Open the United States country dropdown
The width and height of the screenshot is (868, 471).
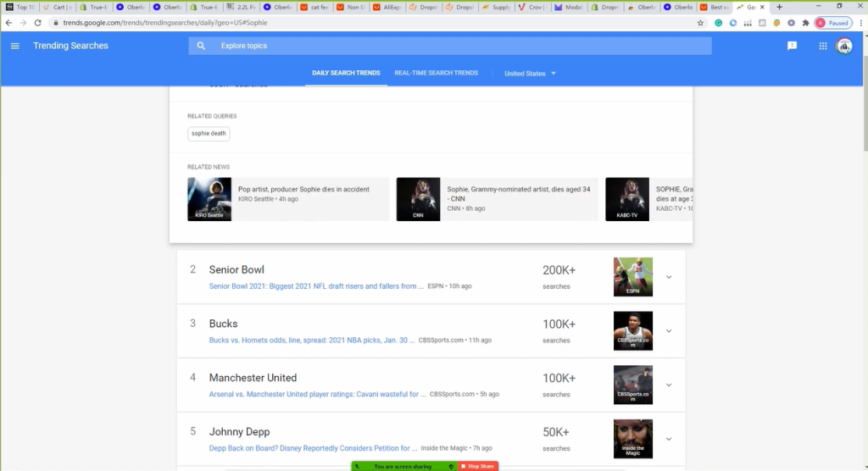pos(530,74)
